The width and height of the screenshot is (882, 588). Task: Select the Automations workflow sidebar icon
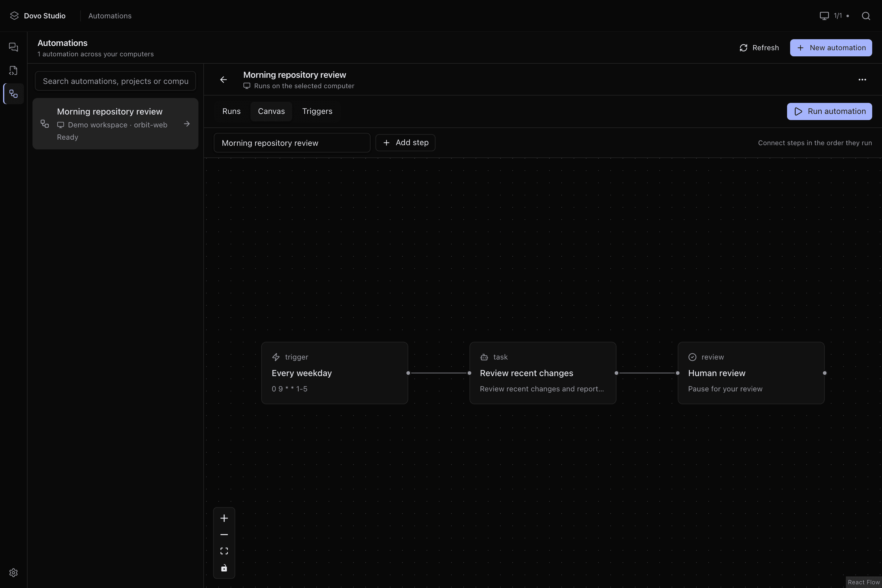click(x=13, y=94)
